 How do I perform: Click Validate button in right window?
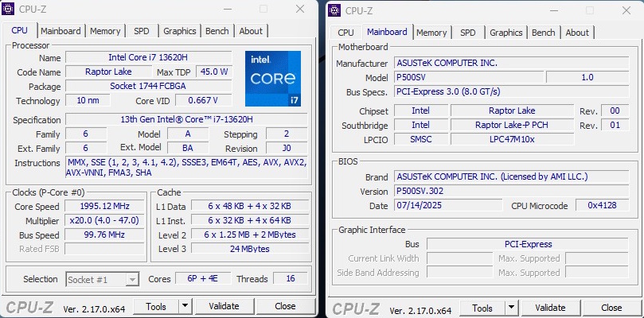(550, 308)
